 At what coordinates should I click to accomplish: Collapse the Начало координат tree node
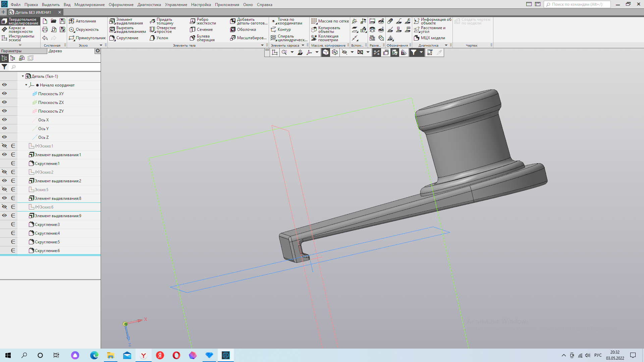[x=26, y=85]
